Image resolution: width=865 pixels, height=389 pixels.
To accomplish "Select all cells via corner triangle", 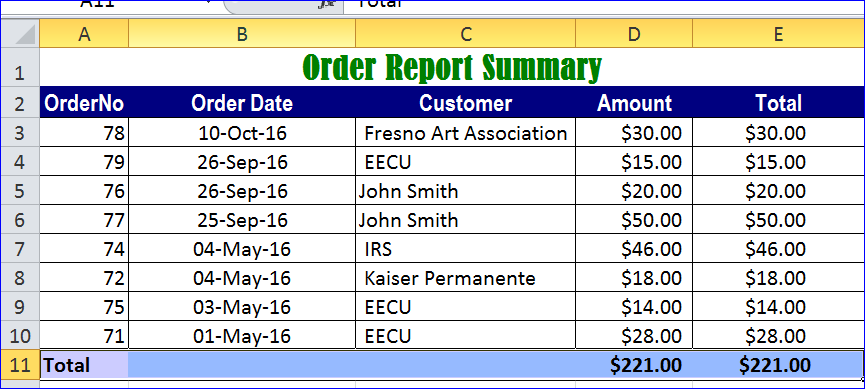I will 20,34.
